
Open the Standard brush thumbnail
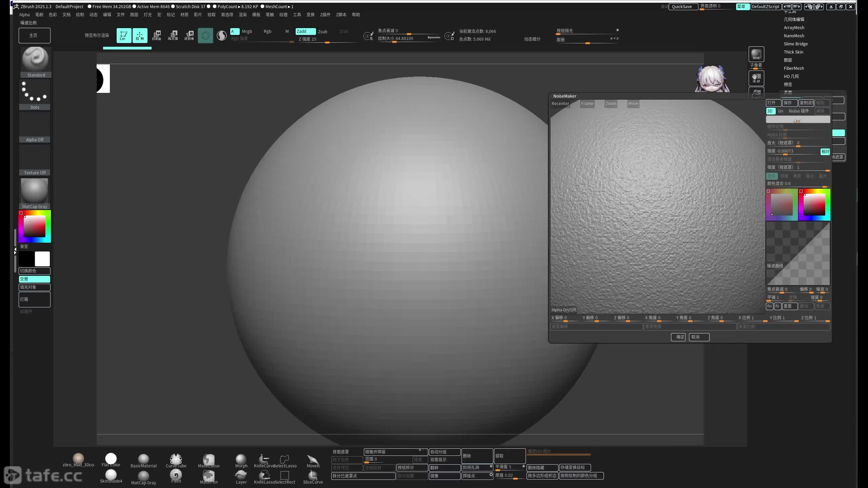tap(35, 62)
